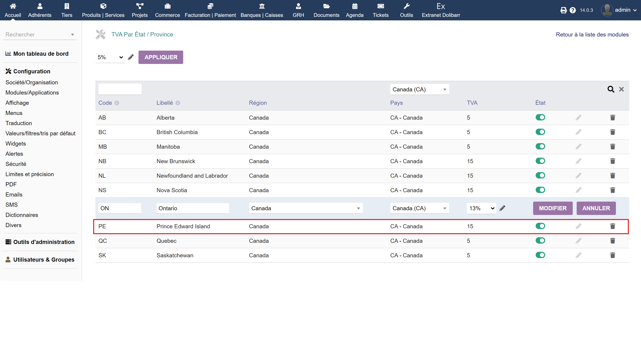Viewport: 641px width, 364px height.
Task: Go to Modules/Applications in sidebar
Action: coord(32,93)
